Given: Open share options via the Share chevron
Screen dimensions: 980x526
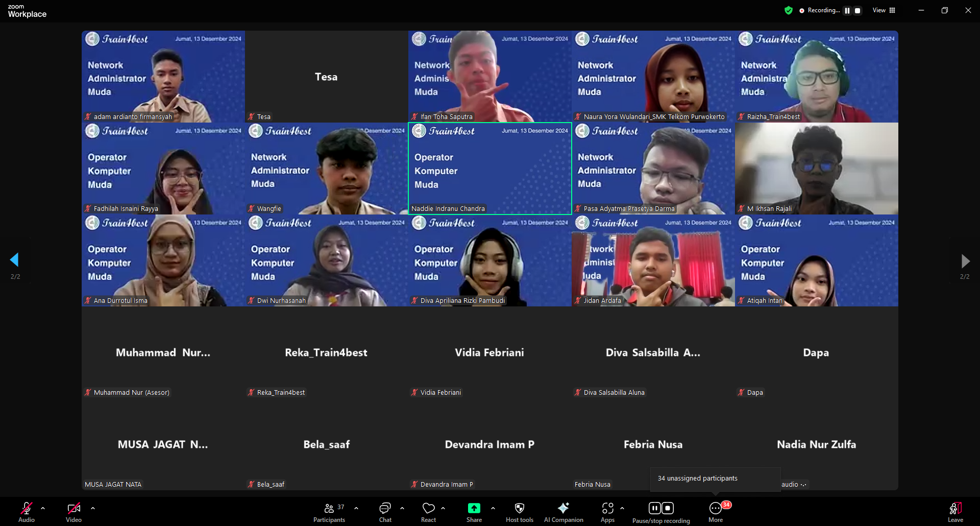Looking at the screenshot, I should point(493,508).
